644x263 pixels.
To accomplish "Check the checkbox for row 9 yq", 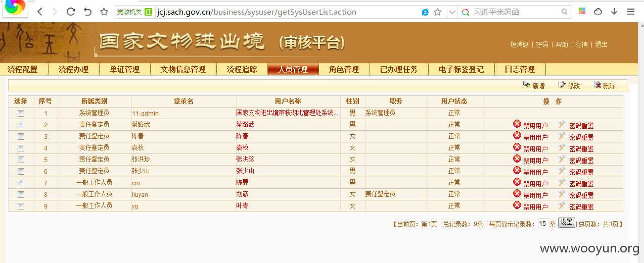I will 21,206.
